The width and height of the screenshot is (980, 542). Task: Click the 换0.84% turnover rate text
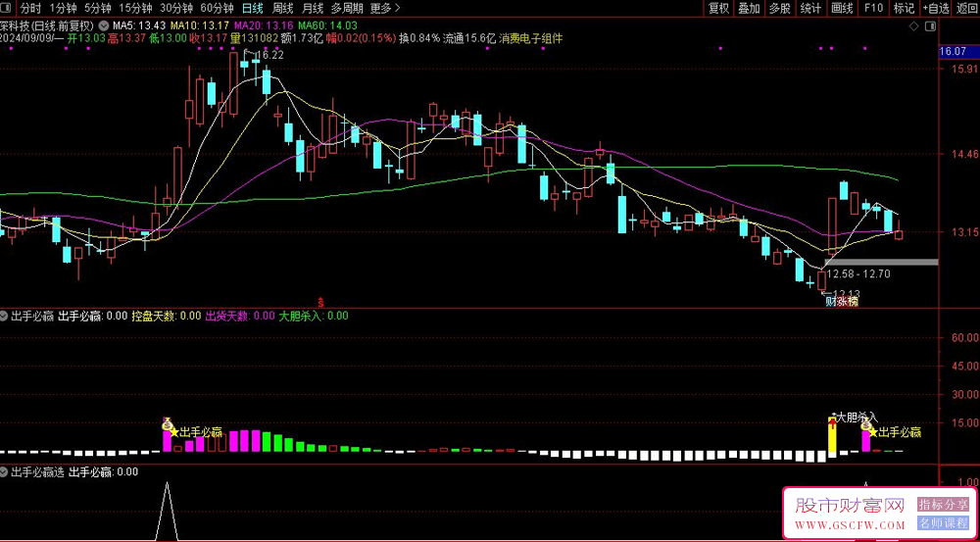[x=419, y=38]
